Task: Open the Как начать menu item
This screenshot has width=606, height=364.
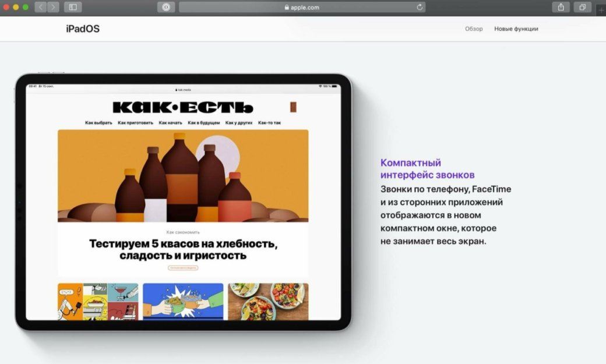Action: coord(170,122)
